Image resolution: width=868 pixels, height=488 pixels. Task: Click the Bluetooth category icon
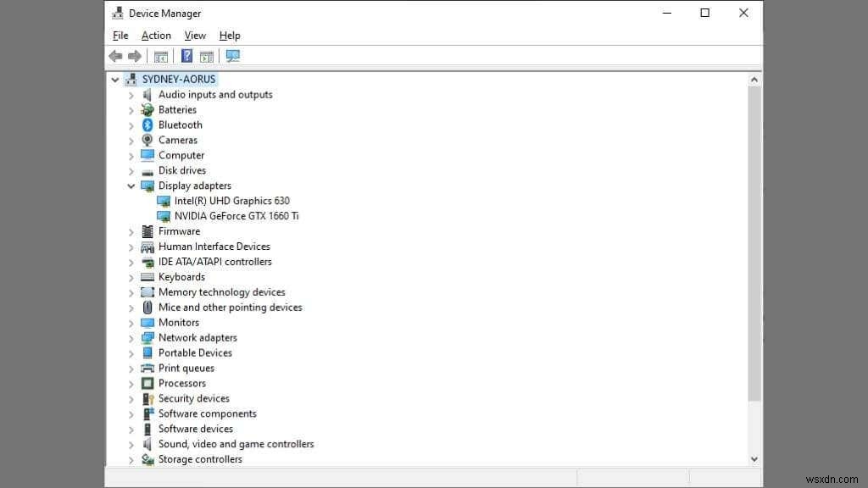pos(147,125)
